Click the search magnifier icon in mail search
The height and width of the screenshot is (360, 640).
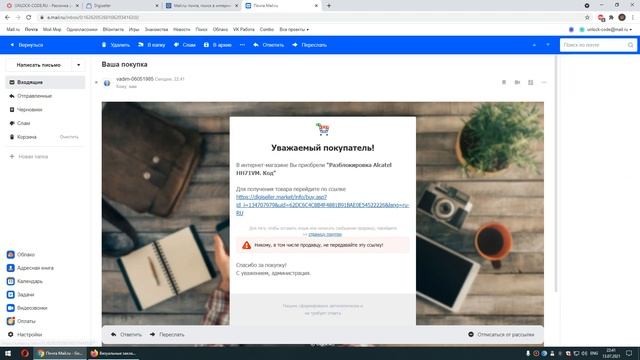coord(631,45)
